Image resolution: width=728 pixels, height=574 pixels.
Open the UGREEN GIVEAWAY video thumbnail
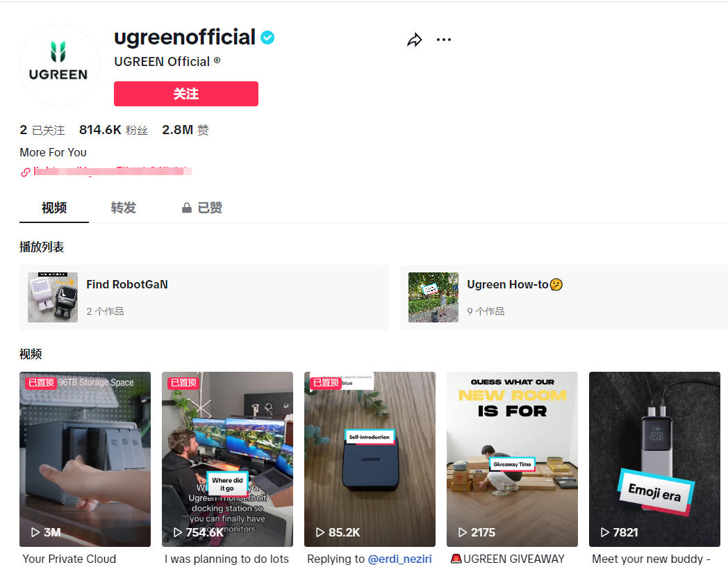click(512, 459)
